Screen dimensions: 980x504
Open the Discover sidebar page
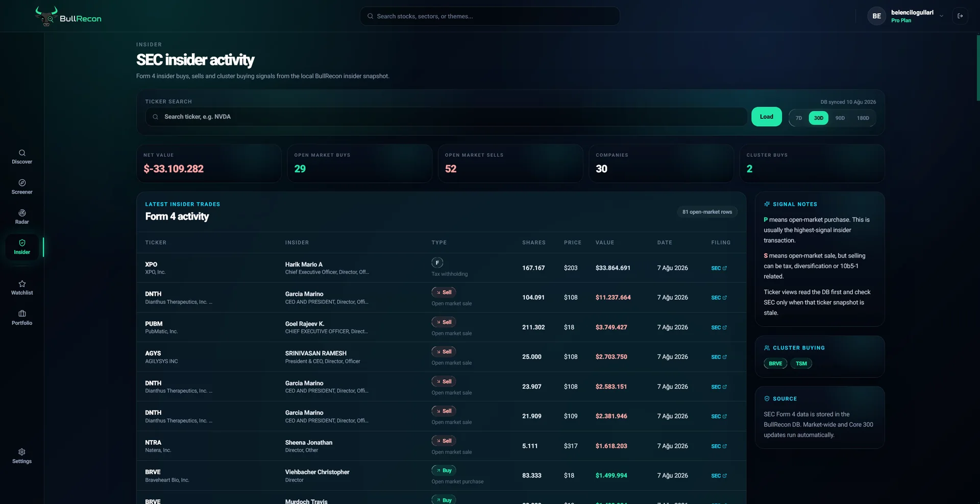[x=22, y=157]
